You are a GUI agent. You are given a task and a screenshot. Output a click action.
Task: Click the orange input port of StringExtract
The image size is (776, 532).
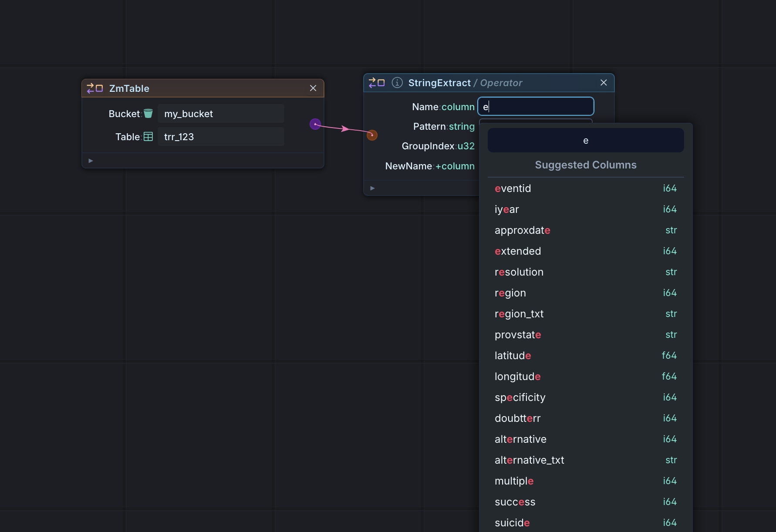pos(372,135)
